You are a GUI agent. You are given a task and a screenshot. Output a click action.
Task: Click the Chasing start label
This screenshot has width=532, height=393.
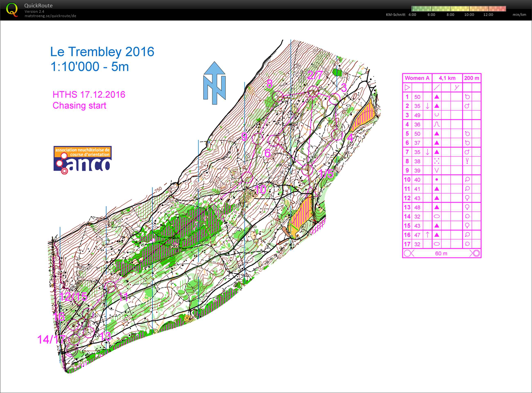(x=79, y=105)
